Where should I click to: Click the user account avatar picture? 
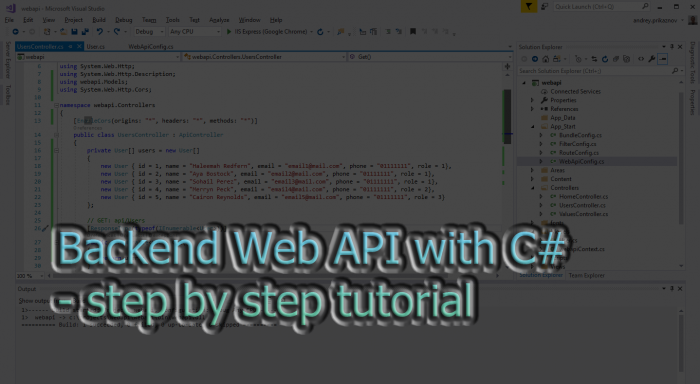coord(693,20)
